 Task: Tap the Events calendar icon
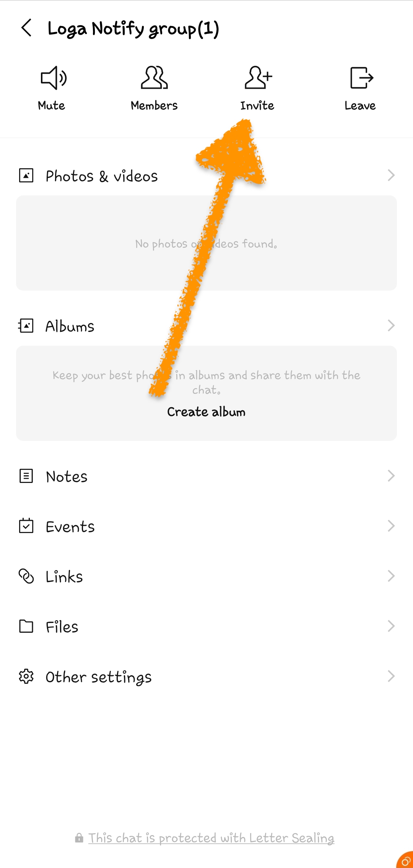coord(26,526)
